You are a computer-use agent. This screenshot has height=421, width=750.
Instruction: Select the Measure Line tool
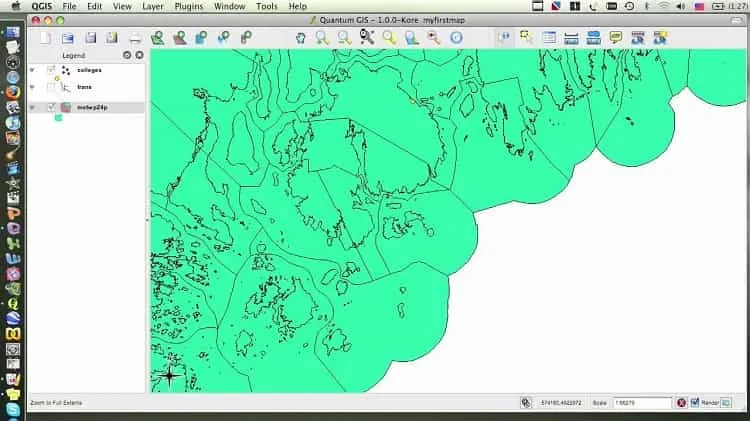(x=571, y=38)
